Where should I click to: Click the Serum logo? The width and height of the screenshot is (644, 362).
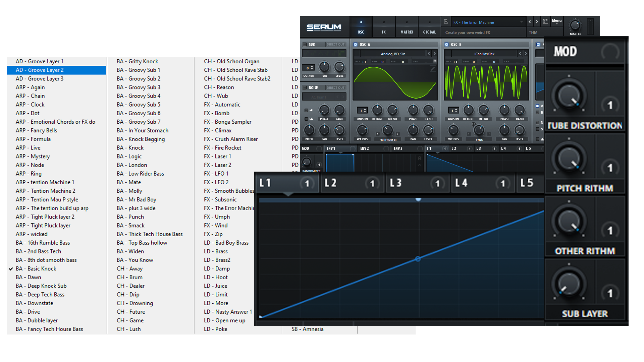324,27
